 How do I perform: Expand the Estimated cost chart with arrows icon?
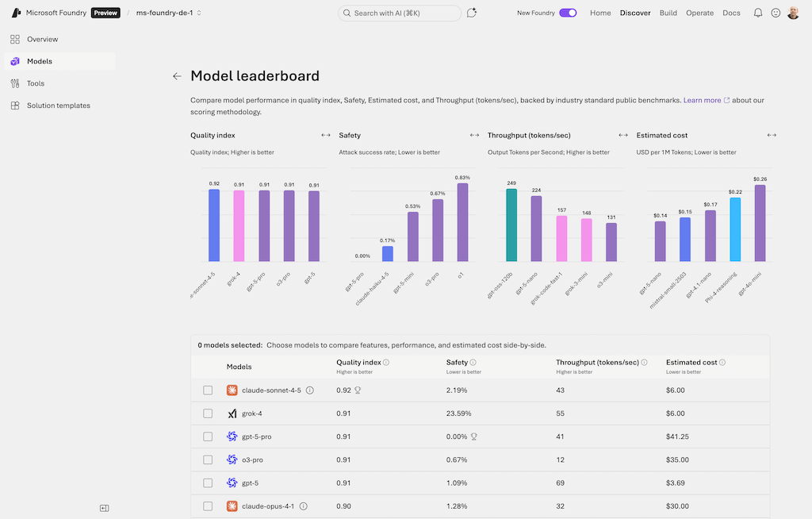click(x=772, y=135)
